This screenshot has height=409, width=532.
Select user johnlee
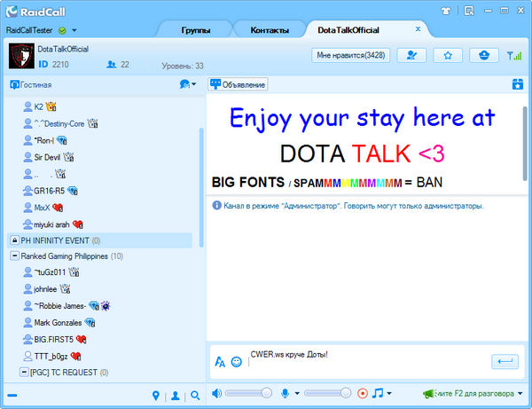45,289
